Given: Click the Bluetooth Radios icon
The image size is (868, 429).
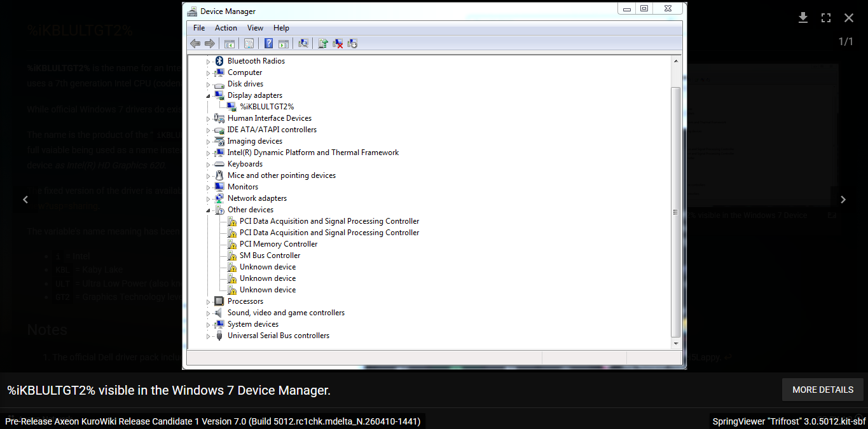Looking at the screenshot, I should point(219,61).
